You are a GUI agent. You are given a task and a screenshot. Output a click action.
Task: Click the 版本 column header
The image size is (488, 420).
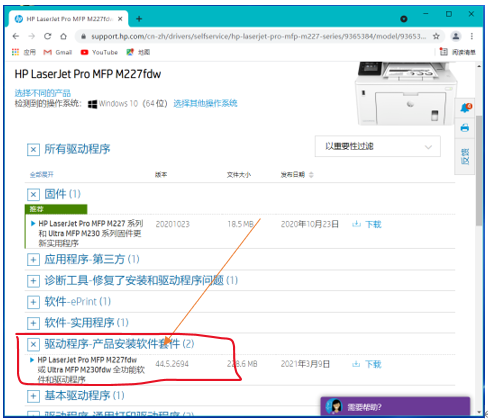161,174
